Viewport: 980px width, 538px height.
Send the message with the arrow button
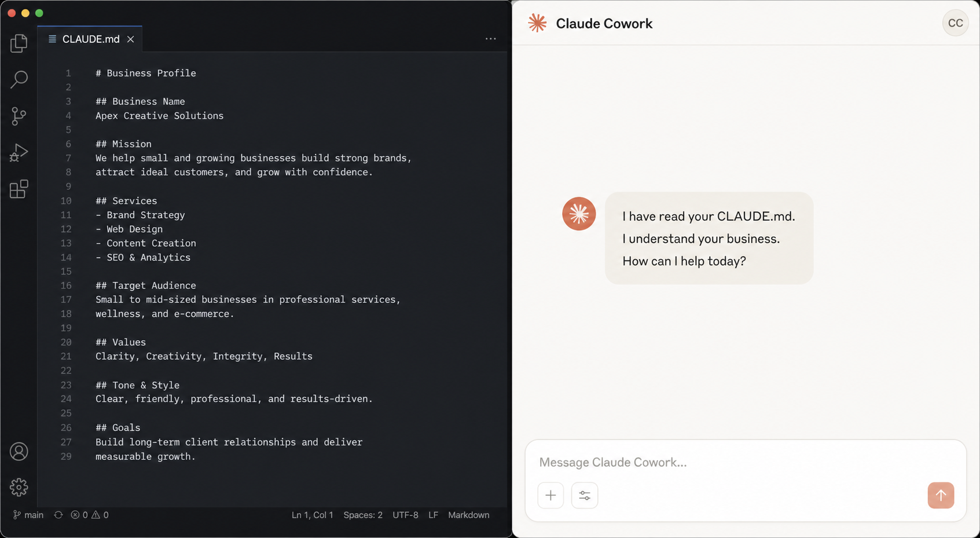point(941,495)
